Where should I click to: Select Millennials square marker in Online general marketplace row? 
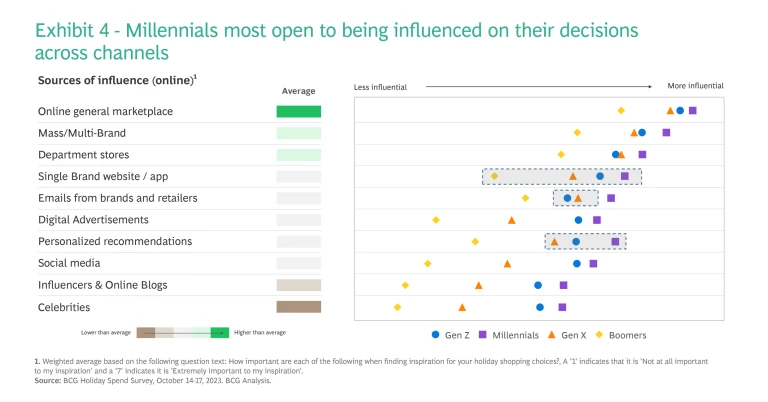[x=693, y=111]
